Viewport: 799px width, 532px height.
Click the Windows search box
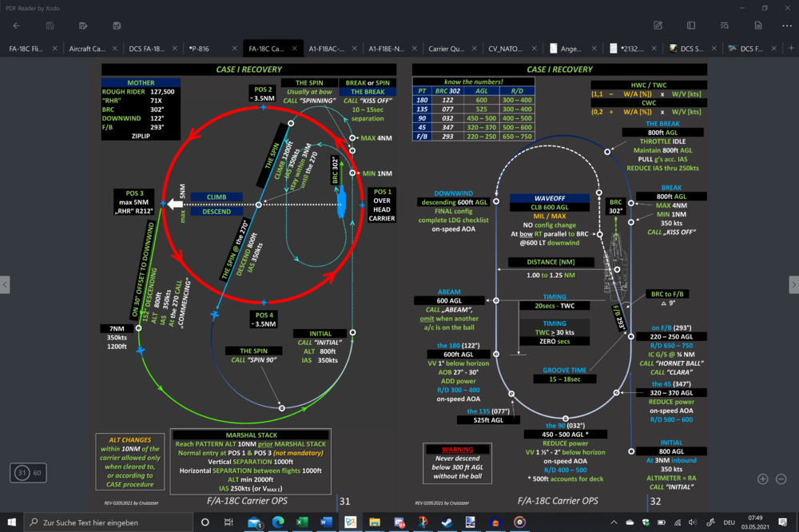pos(109,522)
